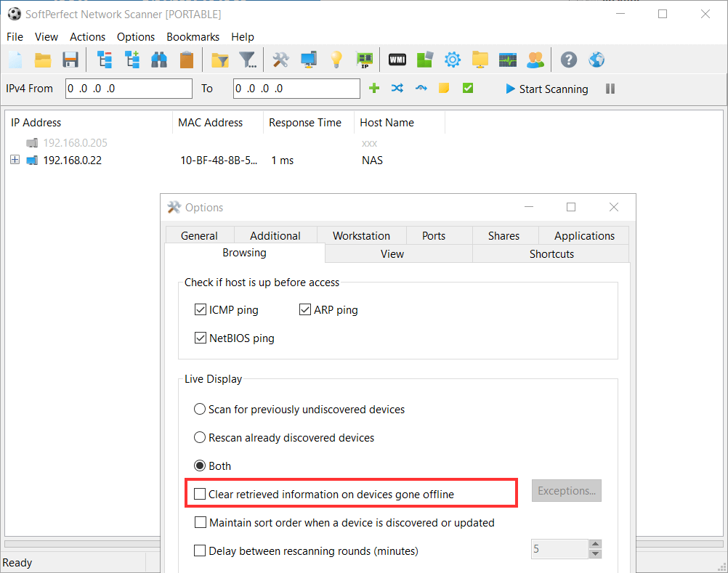728x573 pixels.
Task: Select the Both radio option
Action: (200, 466)
